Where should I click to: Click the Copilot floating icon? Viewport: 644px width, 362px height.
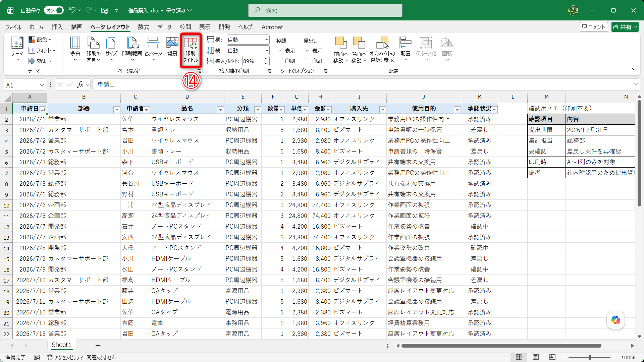[615, 320]
